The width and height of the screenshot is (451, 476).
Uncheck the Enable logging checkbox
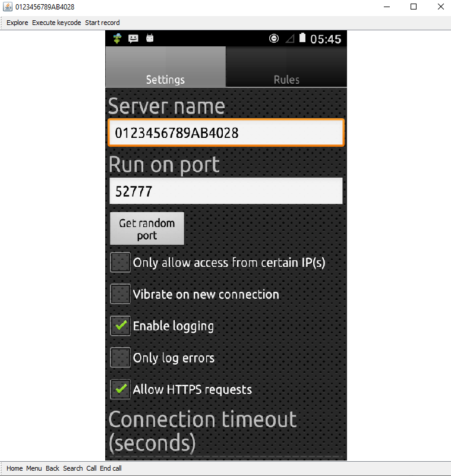tap(121, 326)
